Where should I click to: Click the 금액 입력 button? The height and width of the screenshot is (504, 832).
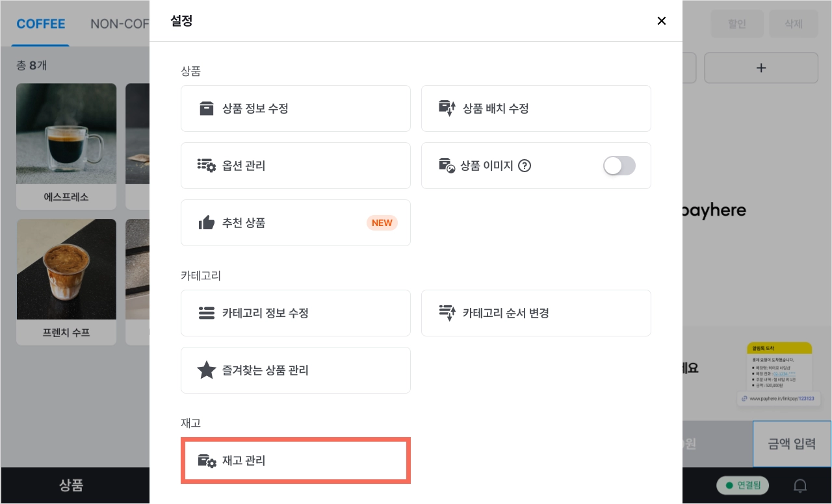click(x=792, y=444)
